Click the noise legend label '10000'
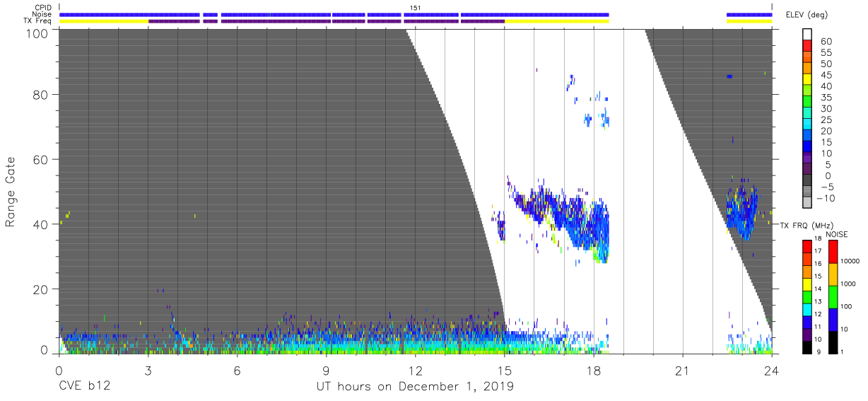This screenshot has width=868, height=401. click(850, 262)
